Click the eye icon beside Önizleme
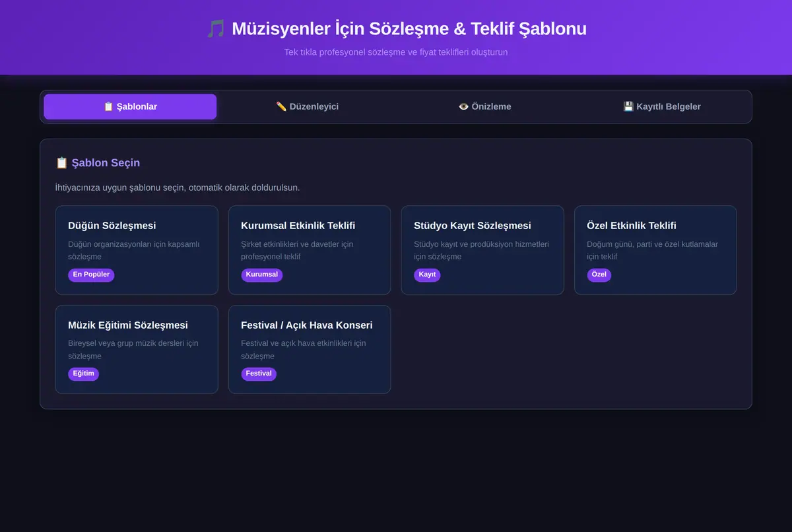792x532 pixels. pos(463,106)
